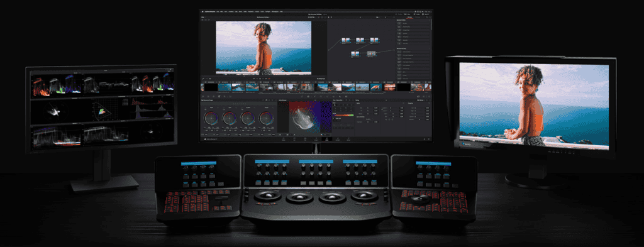Open the Camera Raw palette icon
The height and width of the screenshot is (247, 644).
click(x=203, y=96)
